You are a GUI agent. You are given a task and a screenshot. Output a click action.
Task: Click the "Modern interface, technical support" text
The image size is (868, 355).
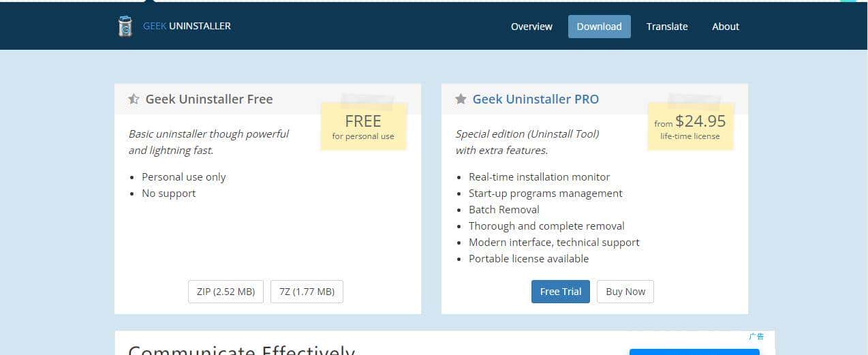click(x=554, y=243)
